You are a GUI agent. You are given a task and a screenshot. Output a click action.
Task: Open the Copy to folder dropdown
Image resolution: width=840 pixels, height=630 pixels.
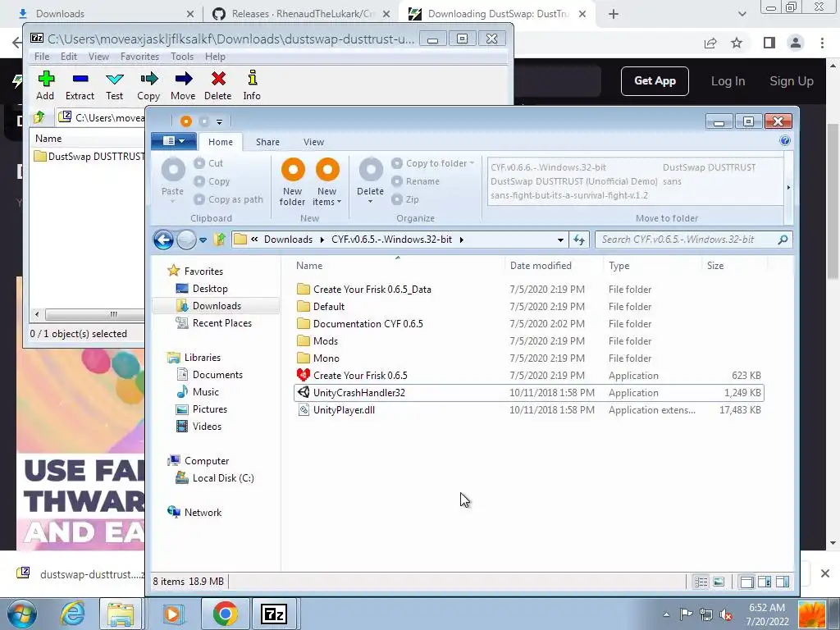(433, 163)
